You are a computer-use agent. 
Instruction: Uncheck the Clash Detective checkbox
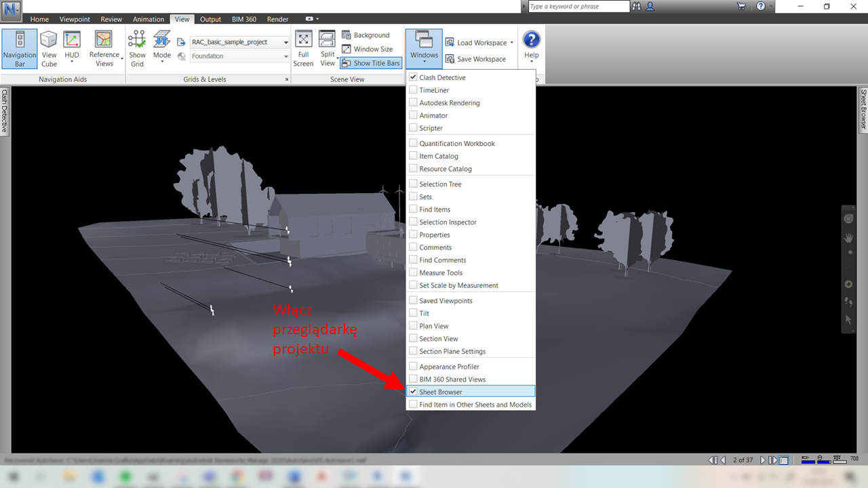coord(414,77)
